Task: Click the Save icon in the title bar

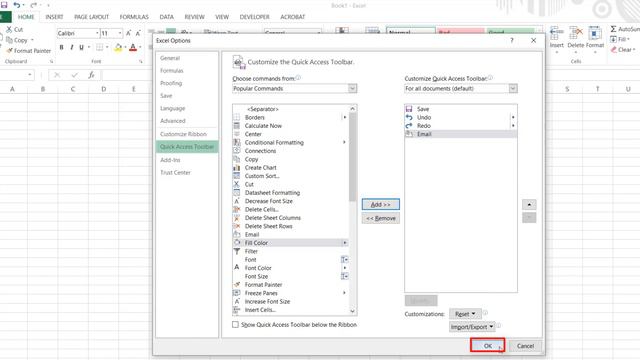Action: pyautogui.click(x=4, y=5)
